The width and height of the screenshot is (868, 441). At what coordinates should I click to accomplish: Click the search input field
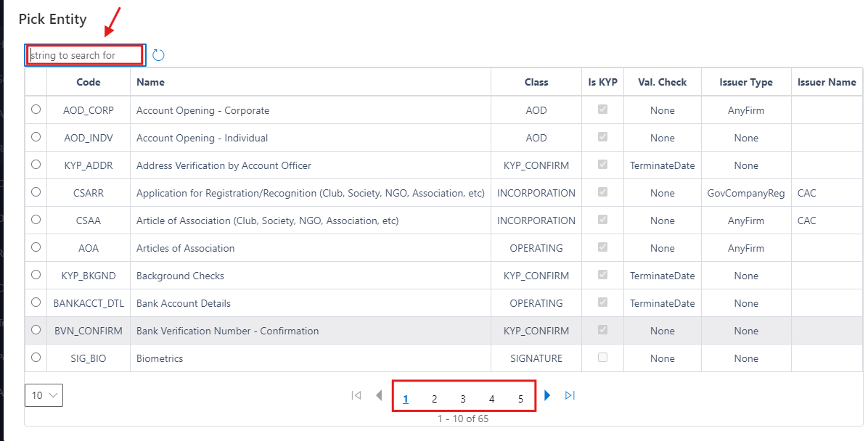pos(83,54)
